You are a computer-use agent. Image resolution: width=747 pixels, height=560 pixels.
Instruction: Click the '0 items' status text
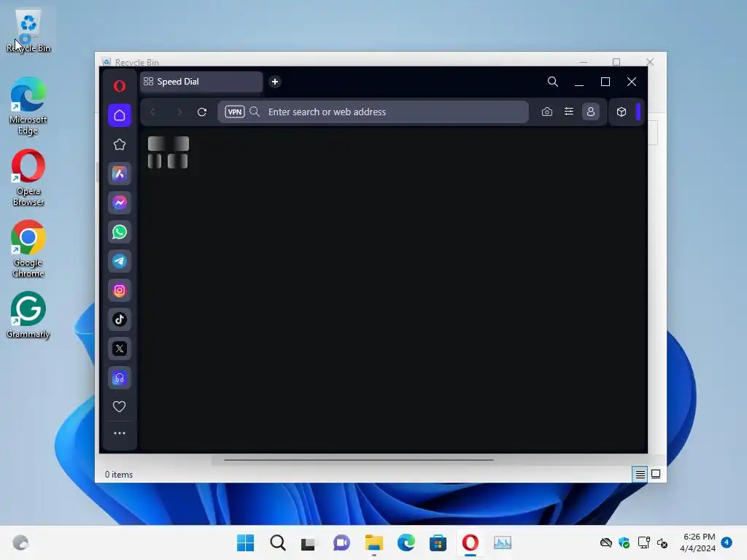pos(119,474)
